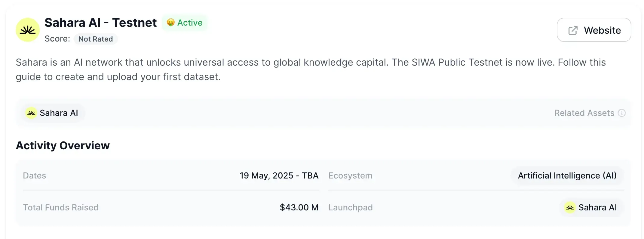Open the project Website
The width and height of the screenshot is (644, 239).
[x=594, y=30]
